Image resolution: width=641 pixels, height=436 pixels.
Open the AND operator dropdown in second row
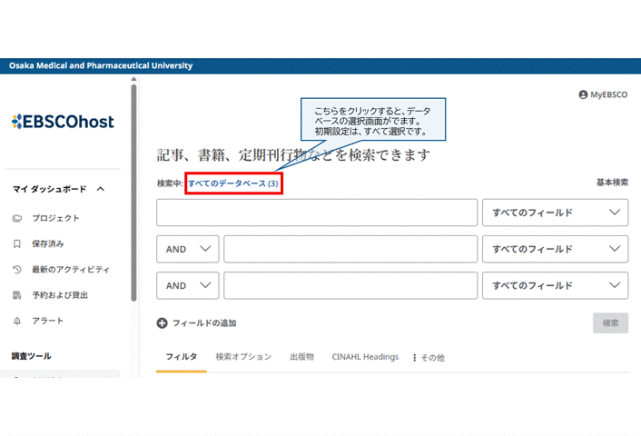point(188,249)
